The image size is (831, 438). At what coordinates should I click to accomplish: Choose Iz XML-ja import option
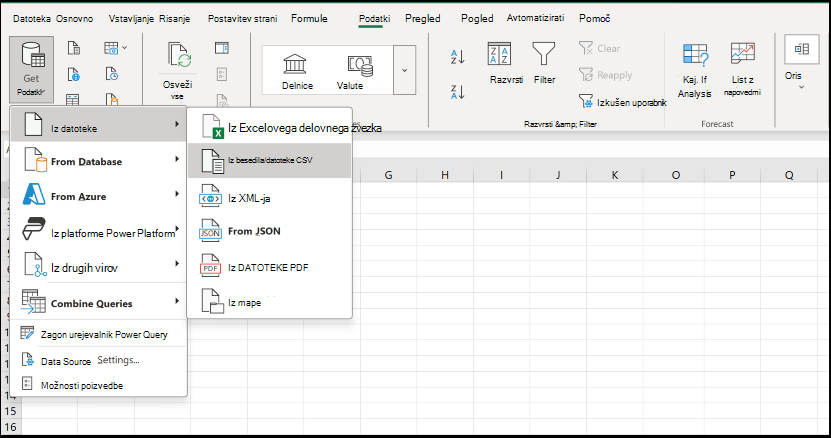(270, 198)
